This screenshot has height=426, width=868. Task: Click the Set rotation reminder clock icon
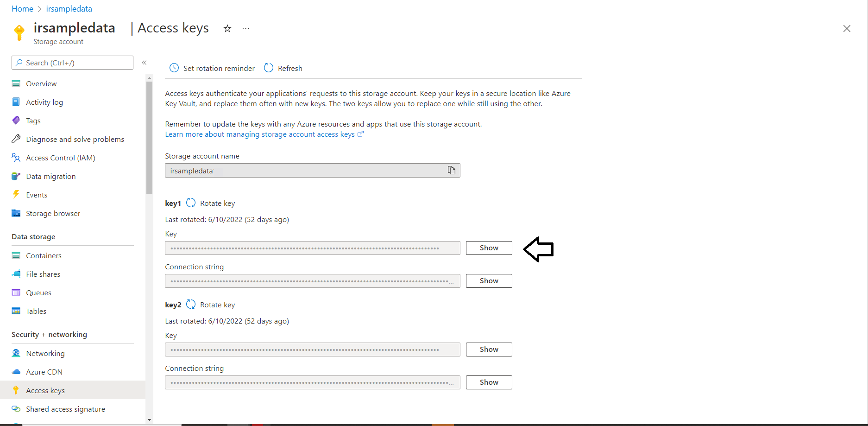point(174,68)
